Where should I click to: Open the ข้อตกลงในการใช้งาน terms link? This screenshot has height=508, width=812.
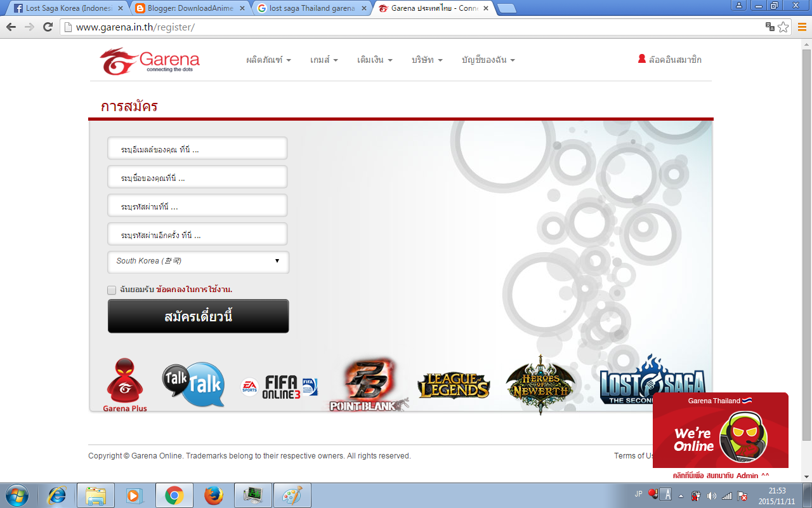click(x=194, y=290)
